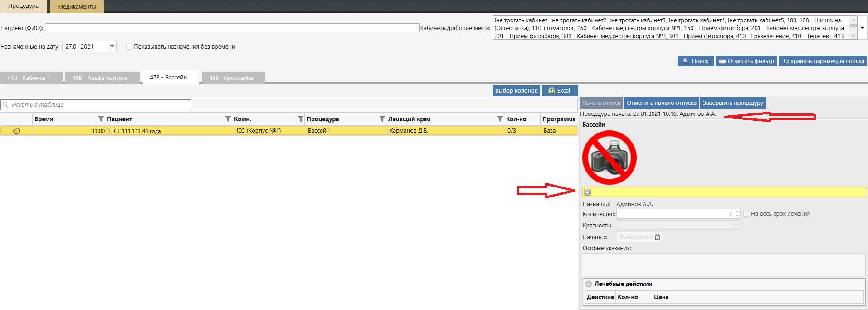Open the Кратность dropdown
The width and height of the screenshot is (868, 310).
[735, 225]
